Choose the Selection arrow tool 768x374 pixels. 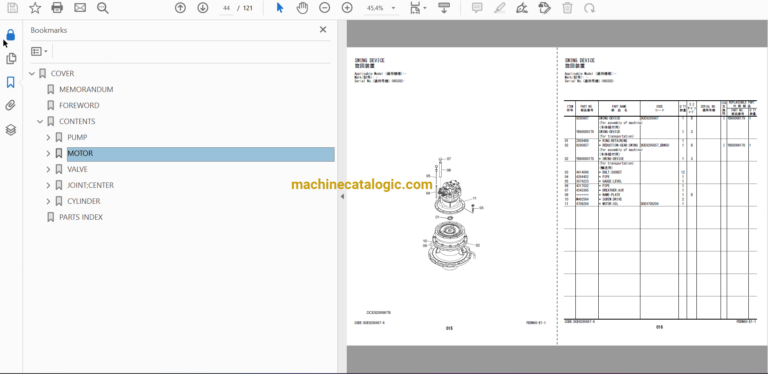tap(280, 8)
